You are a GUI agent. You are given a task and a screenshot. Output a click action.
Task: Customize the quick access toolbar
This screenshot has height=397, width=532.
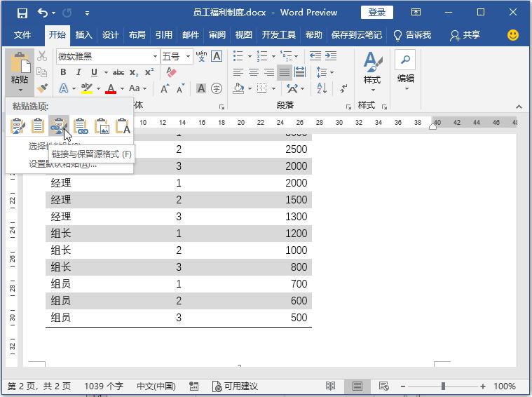87,13
